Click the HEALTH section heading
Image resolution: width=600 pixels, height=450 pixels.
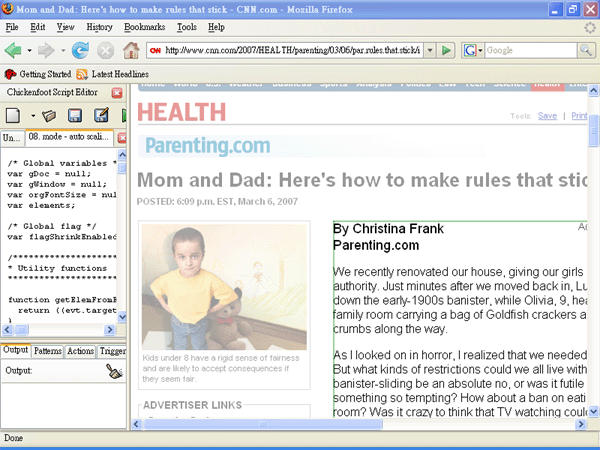pyautogui.click(x=181, y=112)
